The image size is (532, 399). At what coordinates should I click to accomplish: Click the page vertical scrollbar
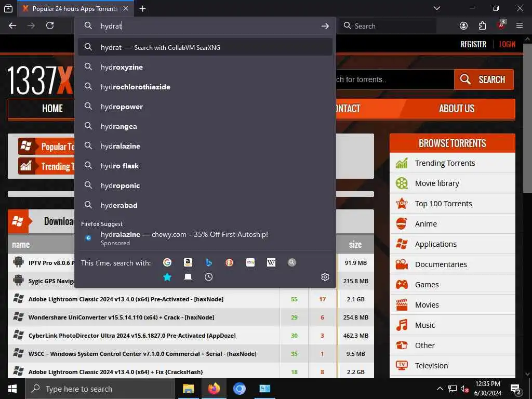[x=527, y=117]
